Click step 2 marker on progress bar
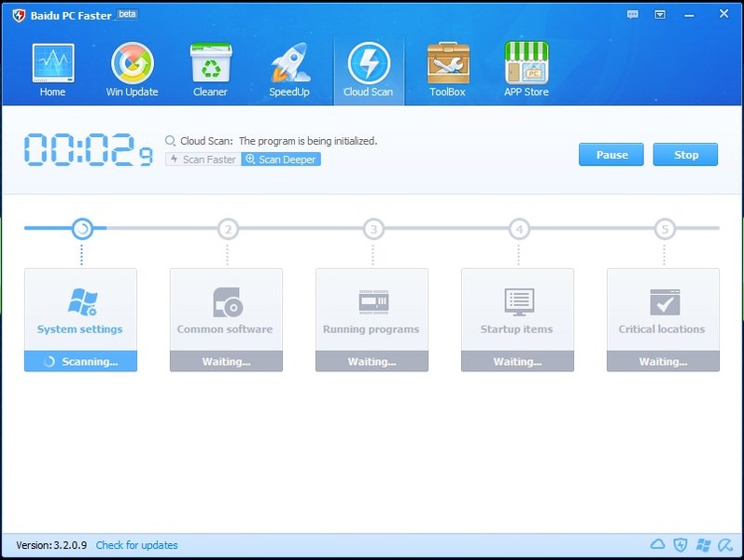 [x=227, y=229]
